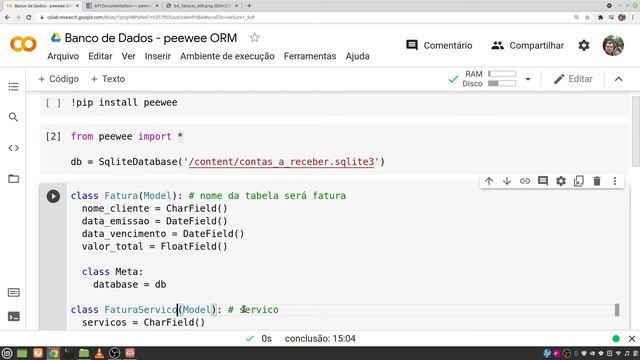640x360 pixels.
Task: Open Files folder sidebar icon
Action: pos(13,179)
